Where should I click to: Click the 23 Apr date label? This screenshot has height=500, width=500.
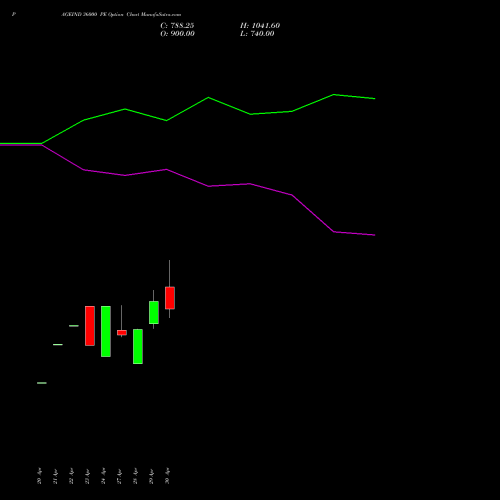click(x=87, y=476)
